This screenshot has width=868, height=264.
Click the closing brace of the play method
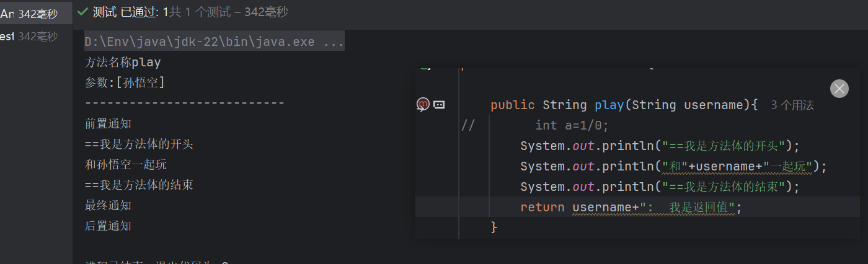494,227
